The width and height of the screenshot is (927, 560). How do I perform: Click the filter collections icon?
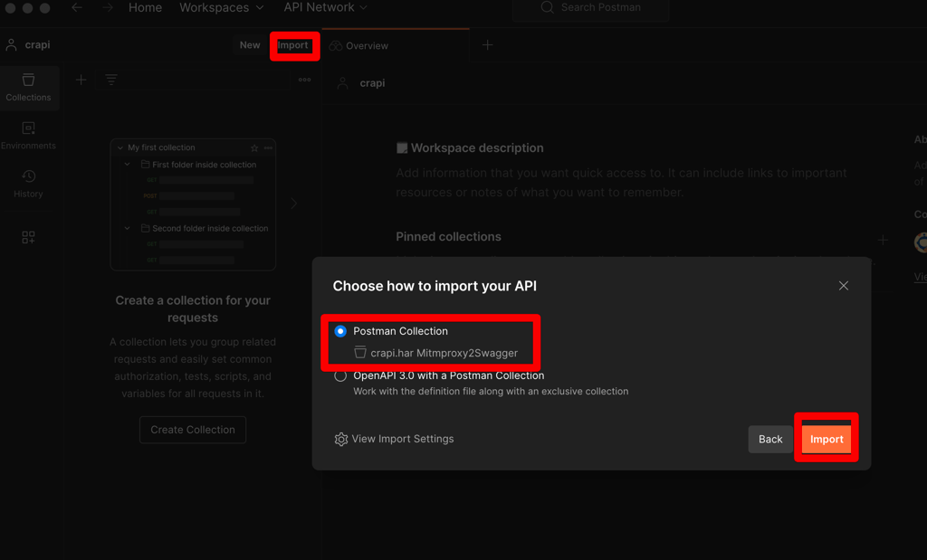[x=111, y=80]
